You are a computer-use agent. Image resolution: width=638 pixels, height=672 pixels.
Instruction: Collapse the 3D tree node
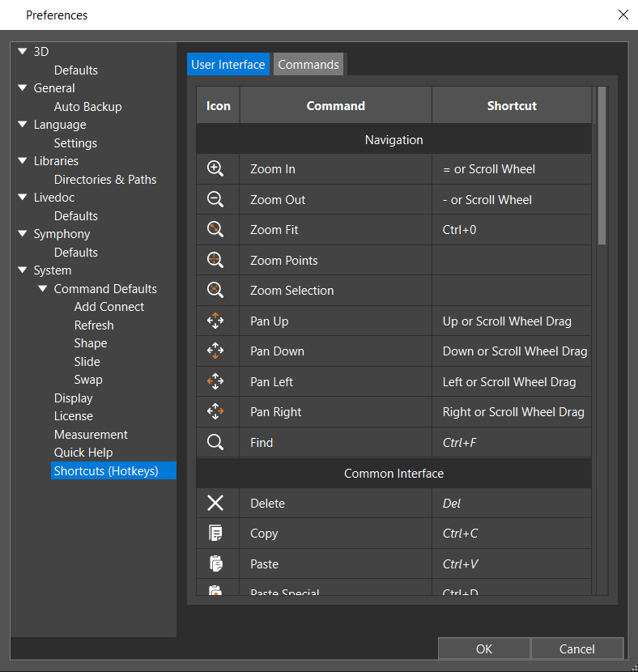23,52
